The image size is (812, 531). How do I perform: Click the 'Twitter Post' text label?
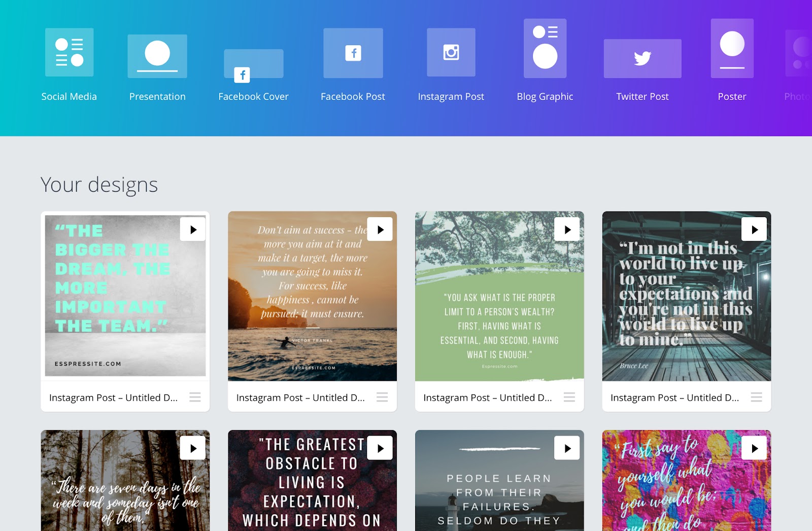[642, 96]
